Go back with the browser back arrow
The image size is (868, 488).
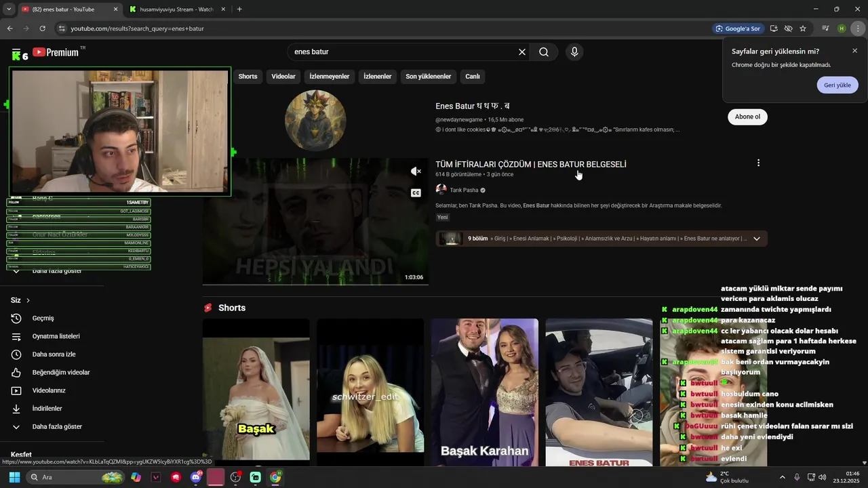9,28
